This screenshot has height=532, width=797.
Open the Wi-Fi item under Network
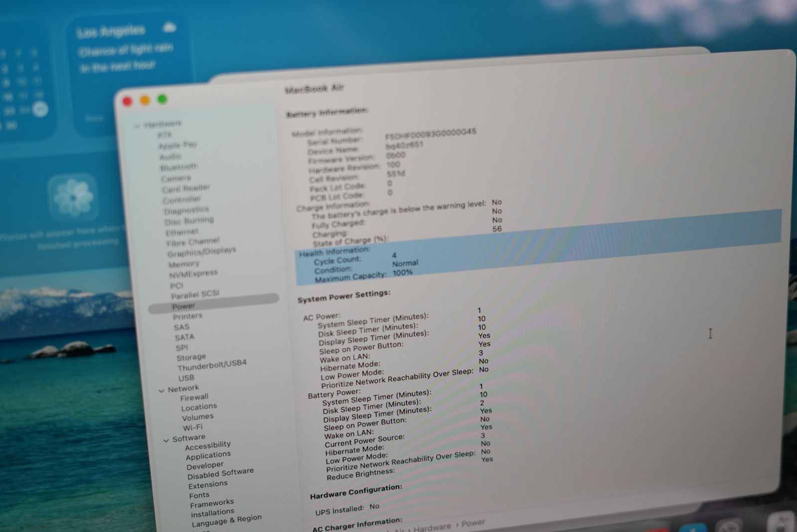(192, 427)
